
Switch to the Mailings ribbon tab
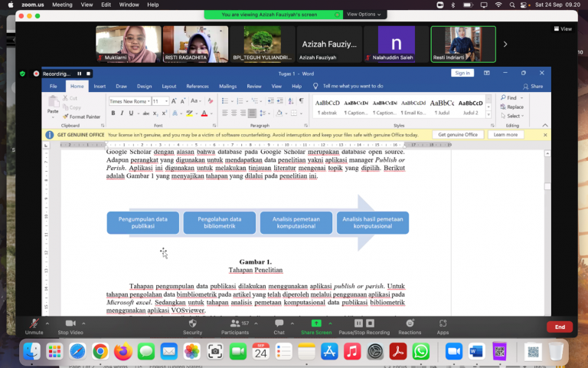pyautogui.click(x=227, y=86)
